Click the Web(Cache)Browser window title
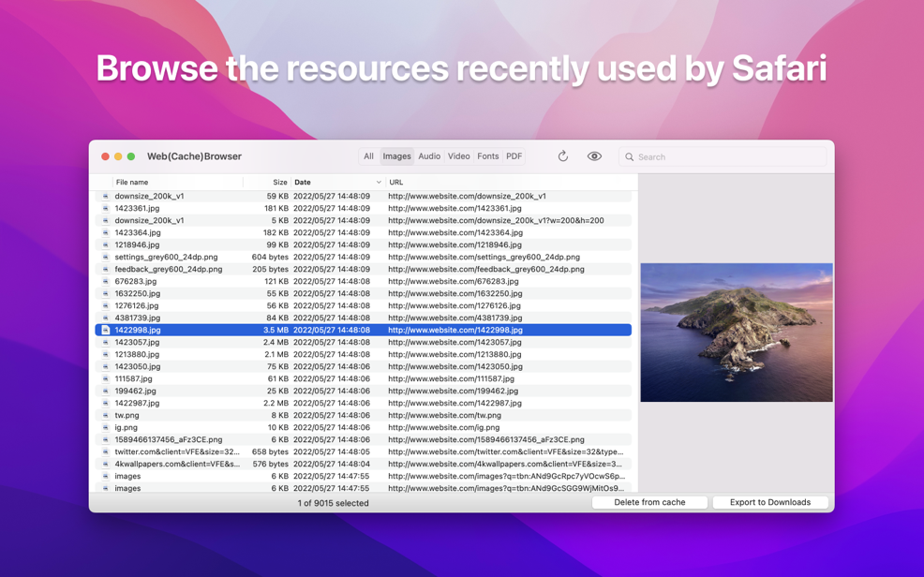Image resolution: width=924 pixels, height=577 pixels. coord(194,156)
